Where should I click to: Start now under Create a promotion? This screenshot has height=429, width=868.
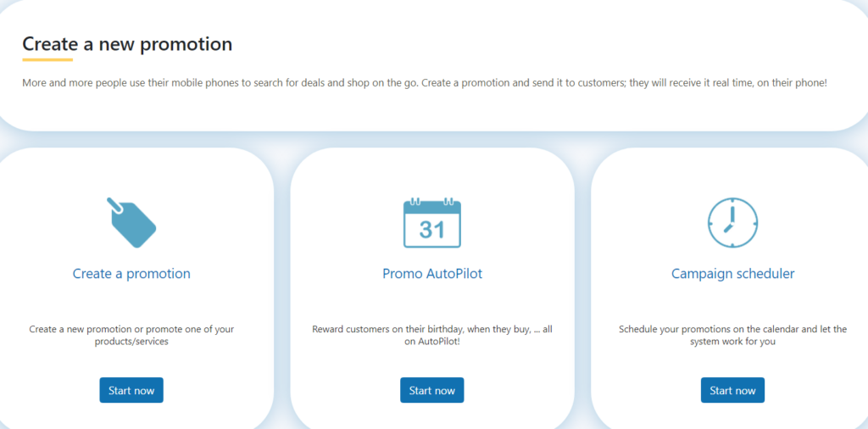pyautogui.click(x=131, y=390)
